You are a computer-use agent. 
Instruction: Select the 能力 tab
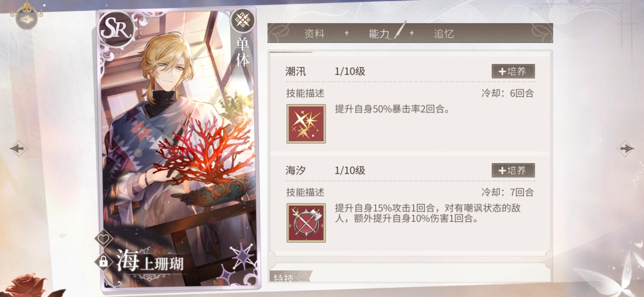[x=379, y=34]
